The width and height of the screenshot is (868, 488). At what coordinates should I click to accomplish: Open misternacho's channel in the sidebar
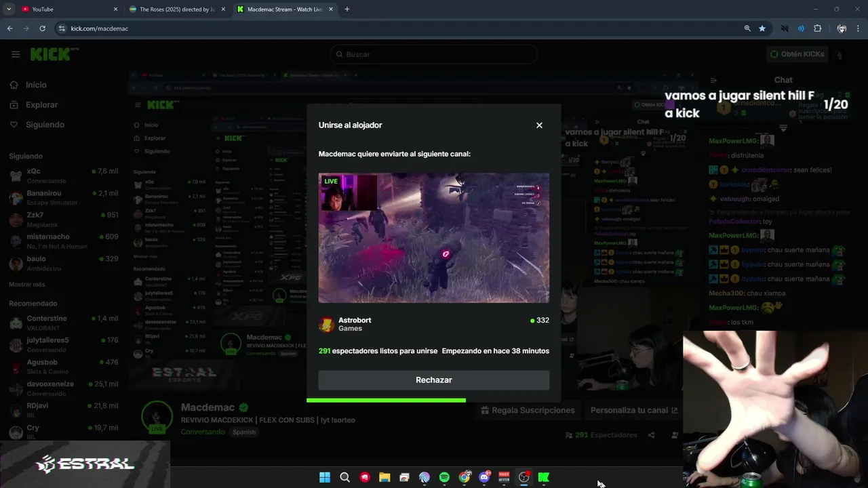coord(63,241)
